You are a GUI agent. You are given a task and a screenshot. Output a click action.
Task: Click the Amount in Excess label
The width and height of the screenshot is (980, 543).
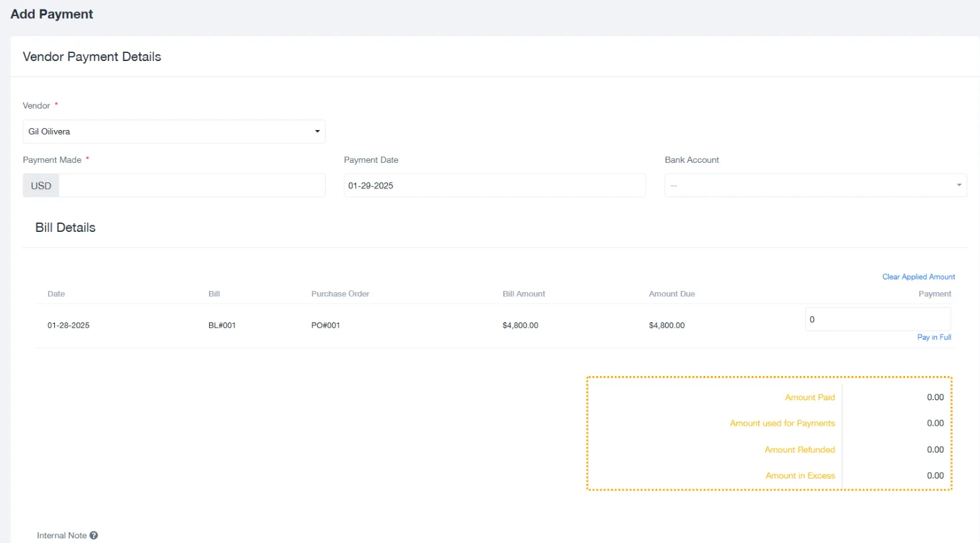pyautogui.click(x=800, y=476)
